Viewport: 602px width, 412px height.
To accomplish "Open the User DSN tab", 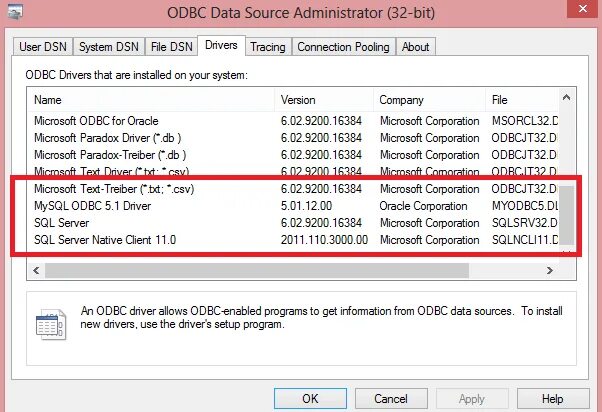I will coord(43,47).
